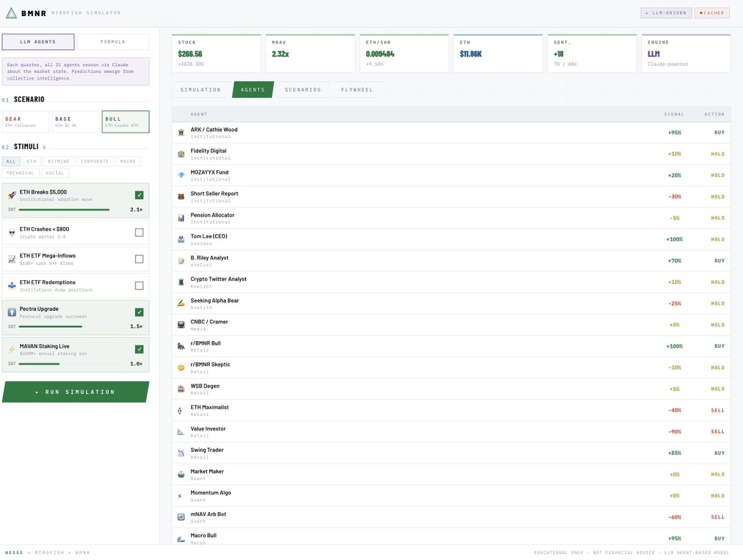Screen dimensions: 743x560
Task: Click the MOZAYYX Fund diamond icon
Action: (181, 175)
